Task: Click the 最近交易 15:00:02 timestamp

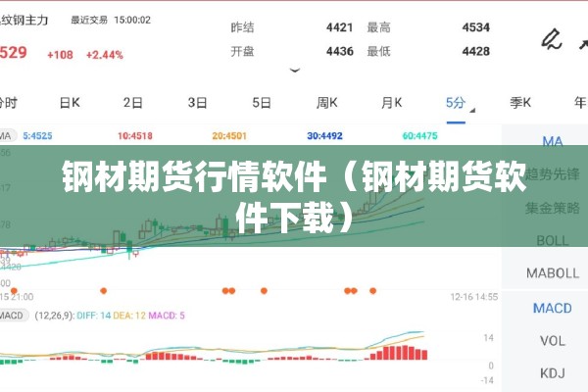Action: point(111,20)
